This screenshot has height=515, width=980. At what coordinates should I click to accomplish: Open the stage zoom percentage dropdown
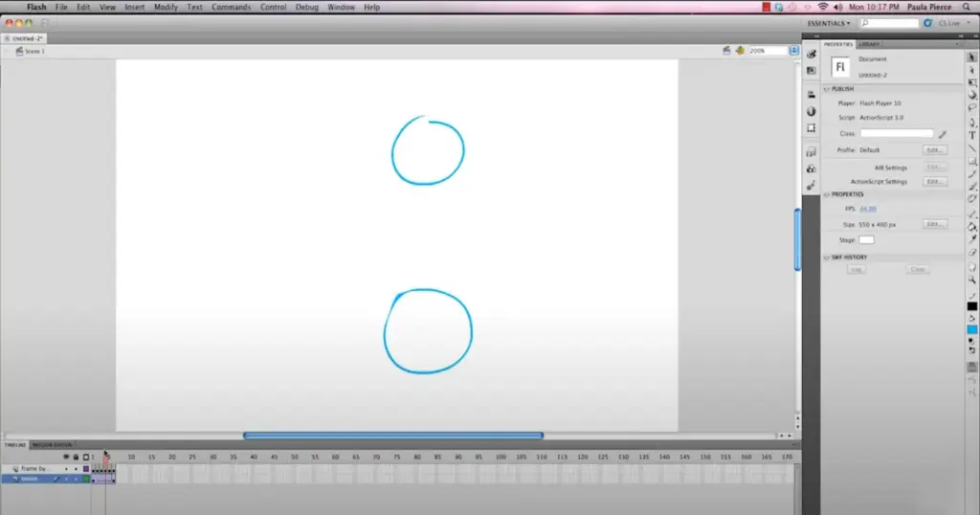[793, 50]
